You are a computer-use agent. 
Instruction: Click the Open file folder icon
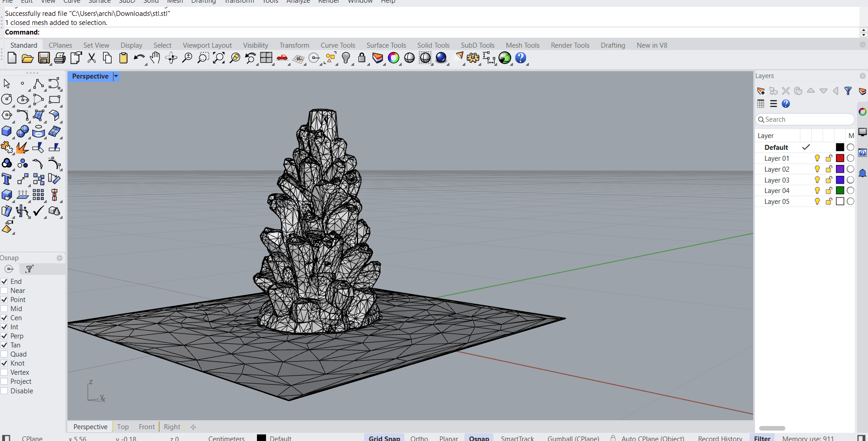(27, 58)
